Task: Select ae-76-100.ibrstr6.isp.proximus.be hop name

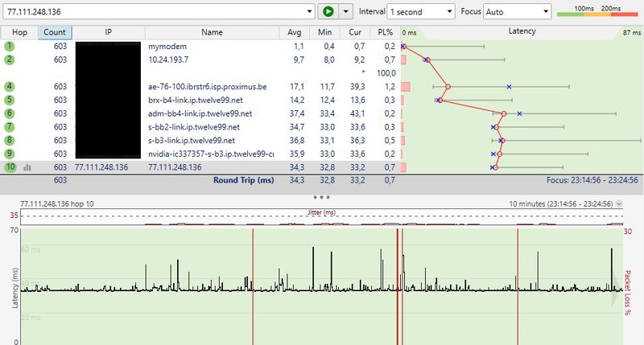Action: pyautogui.click(x=208, y=87)
